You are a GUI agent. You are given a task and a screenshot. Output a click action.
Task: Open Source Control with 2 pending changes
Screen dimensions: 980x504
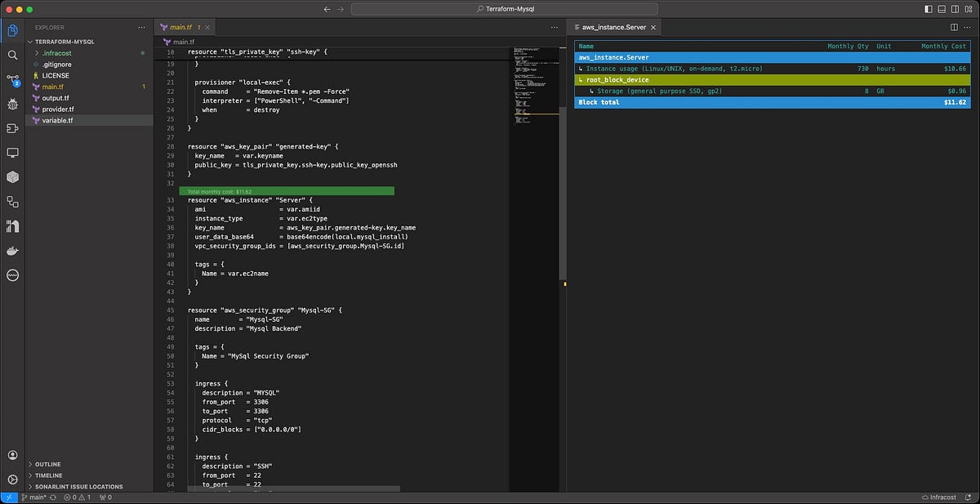tap(11, 81)
